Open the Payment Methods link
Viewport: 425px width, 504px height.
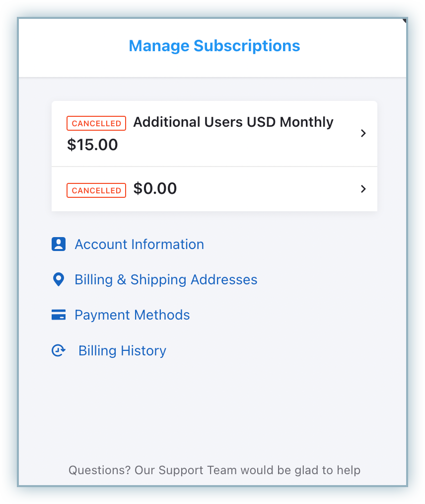pyautogui.click(x=132, y=315)
